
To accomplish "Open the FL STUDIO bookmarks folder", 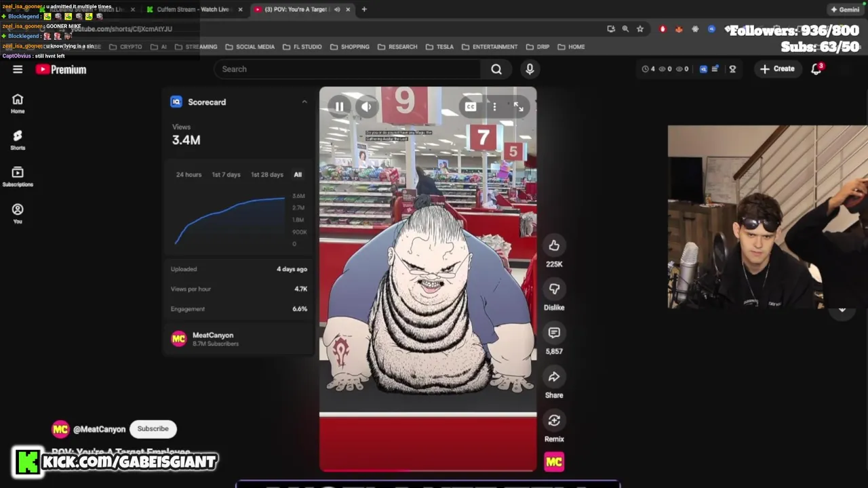I will coord(302,47).
